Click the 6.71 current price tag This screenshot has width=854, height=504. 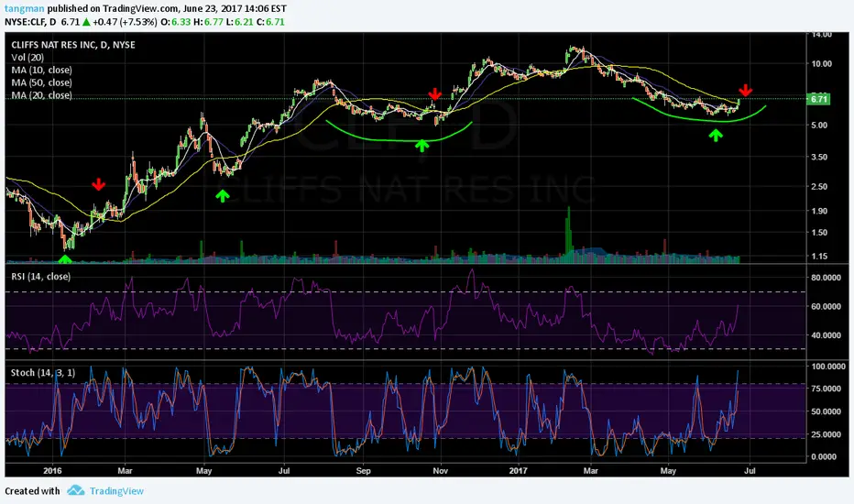tap(819, 99)
